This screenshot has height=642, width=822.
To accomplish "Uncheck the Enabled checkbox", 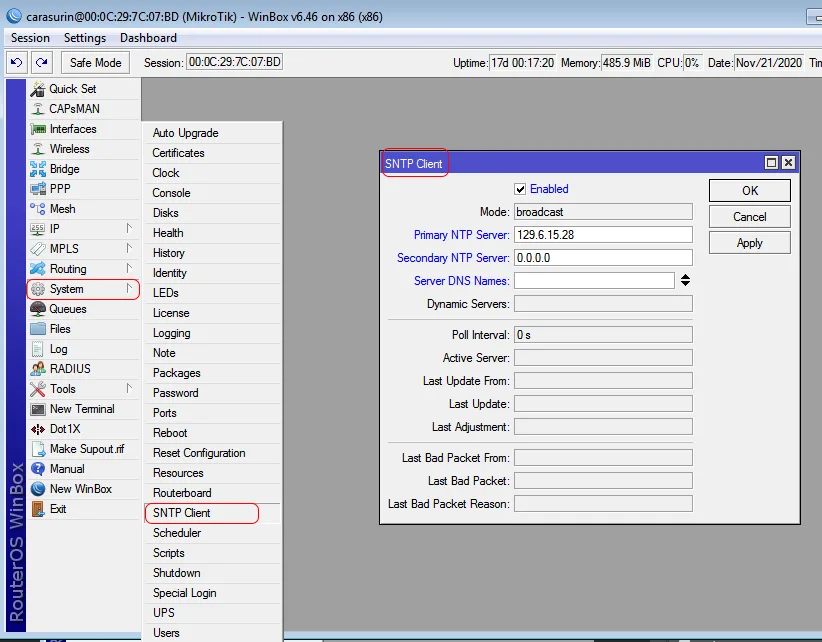I will click(520, 189).
